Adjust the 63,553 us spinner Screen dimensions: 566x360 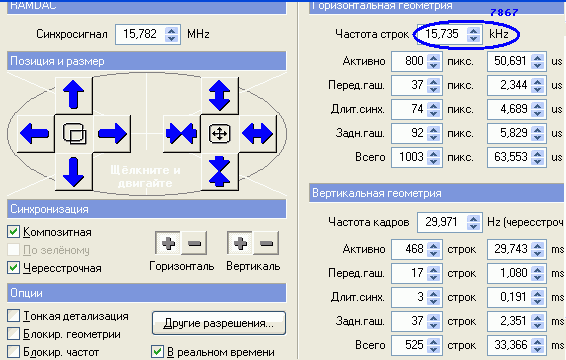click(x=538, y=157)
